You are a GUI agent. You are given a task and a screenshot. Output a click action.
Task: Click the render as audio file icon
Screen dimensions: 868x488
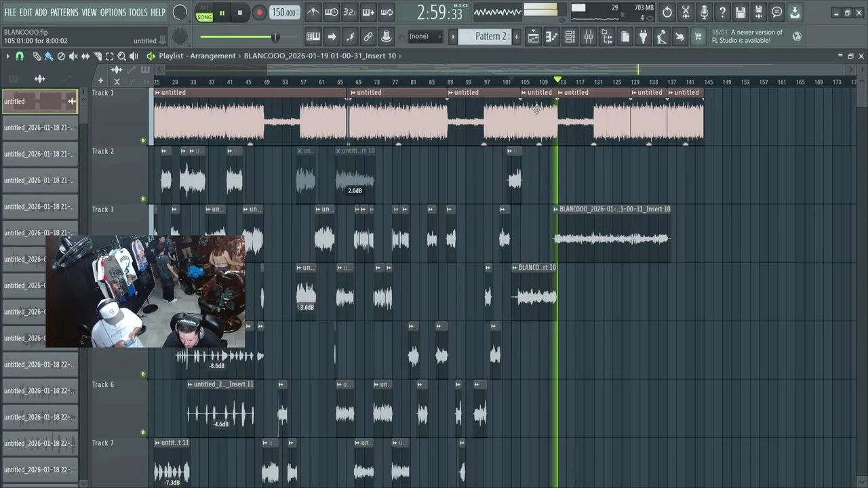click(x=759, y=12)
